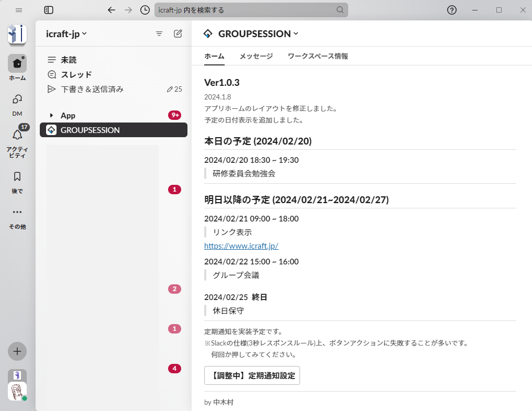The image size is (532, 411).
Task: Click the by 中木村 credit
Action: 219,402
